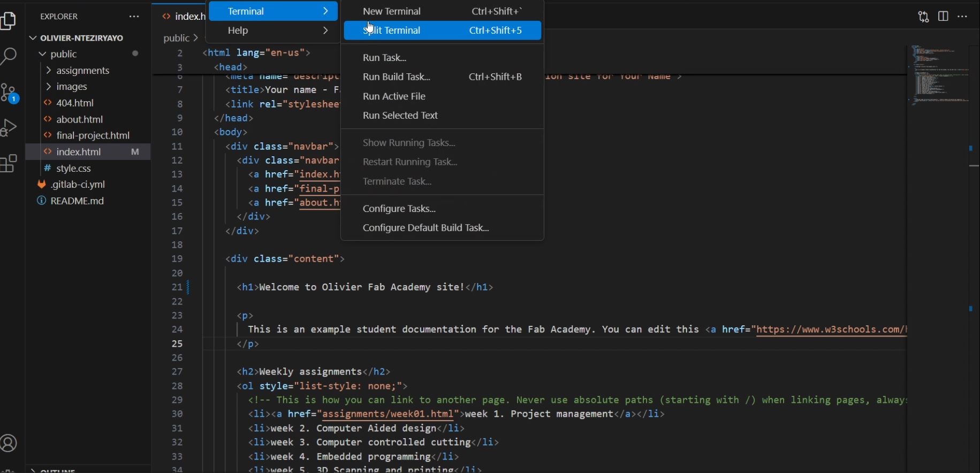Click the div class="content" code line
980x473 pixels.
[285, 259]
